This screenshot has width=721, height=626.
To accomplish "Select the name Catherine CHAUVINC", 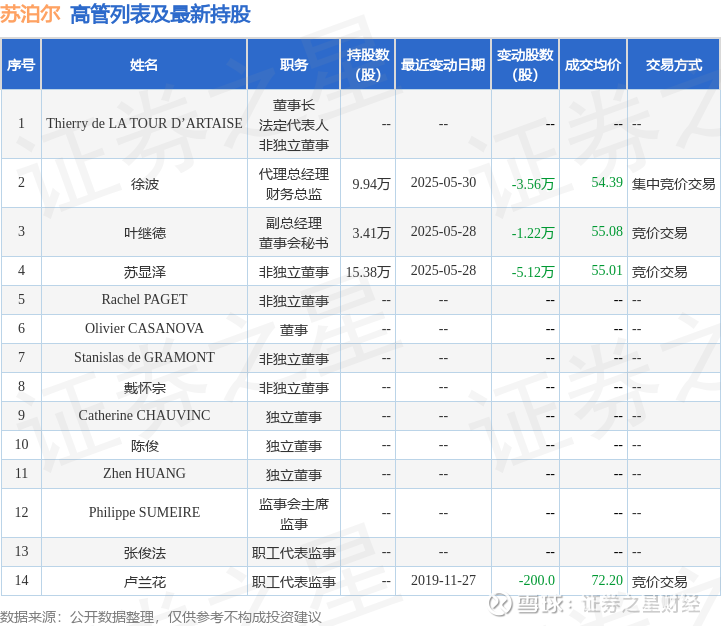I will [144, 416].
